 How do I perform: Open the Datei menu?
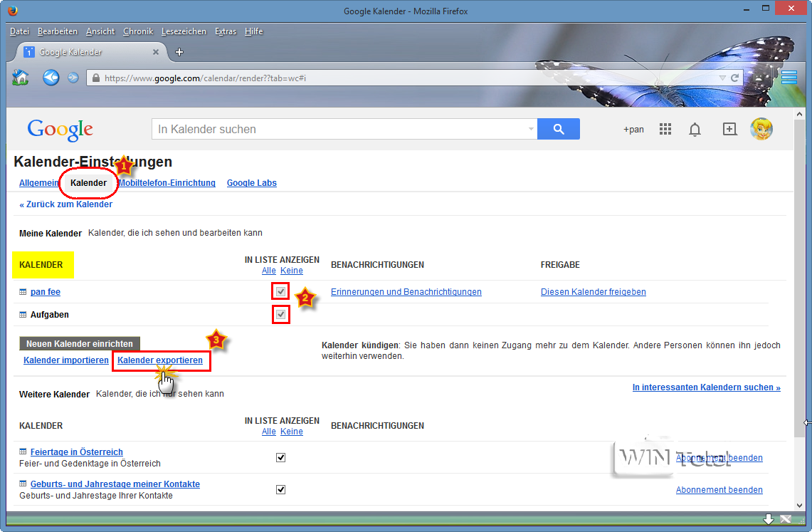coord(20,31)
